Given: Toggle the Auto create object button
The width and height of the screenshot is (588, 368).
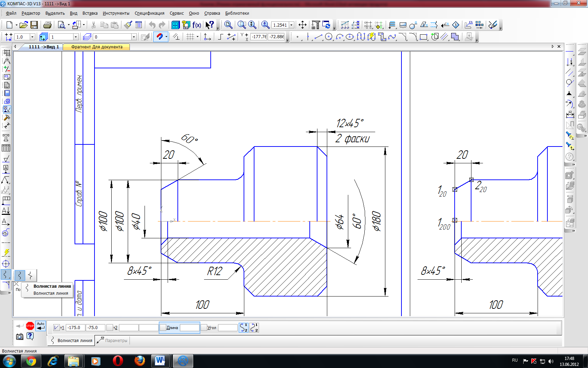Looking at the screenshot, I should pyautogui.click(x=41, y=326).
